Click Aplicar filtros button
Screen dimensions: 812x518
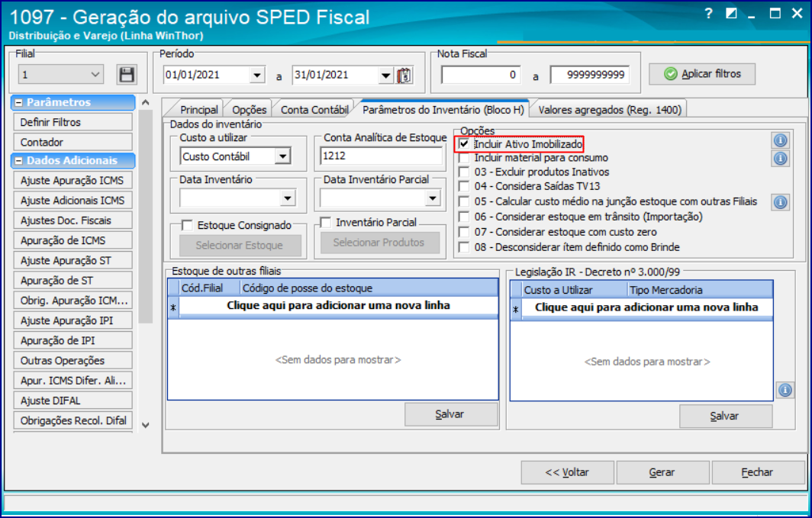[x=701, y=74]
